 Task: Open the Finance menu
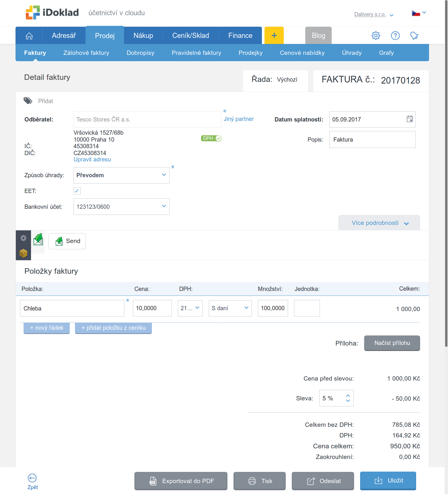point(240,36)
